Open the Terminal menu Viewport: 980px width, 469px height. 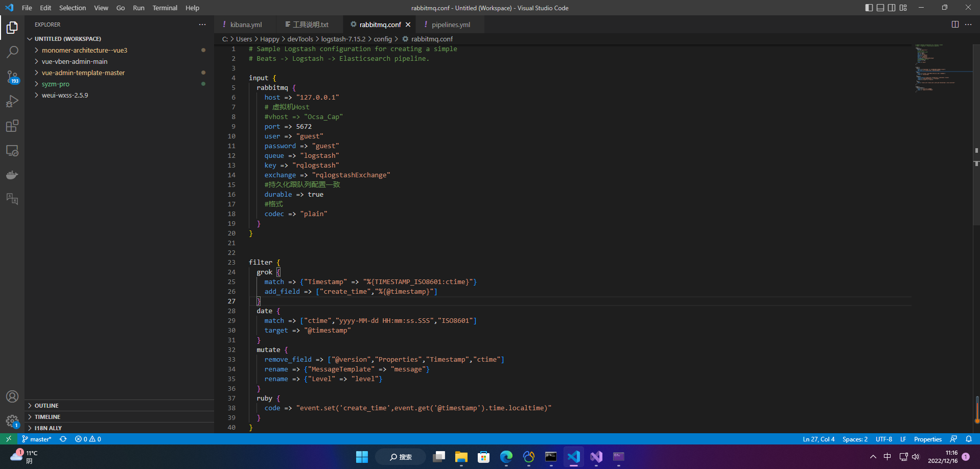pyautogui.click(x=165, y=8)
